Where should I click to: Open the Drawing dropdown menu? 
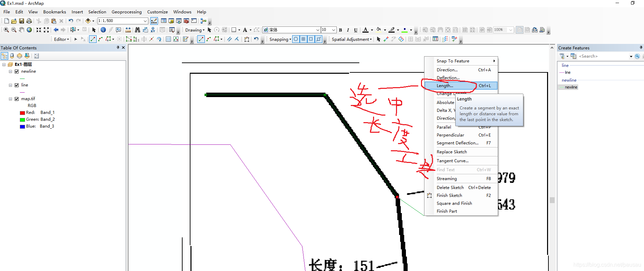[195, 30]
